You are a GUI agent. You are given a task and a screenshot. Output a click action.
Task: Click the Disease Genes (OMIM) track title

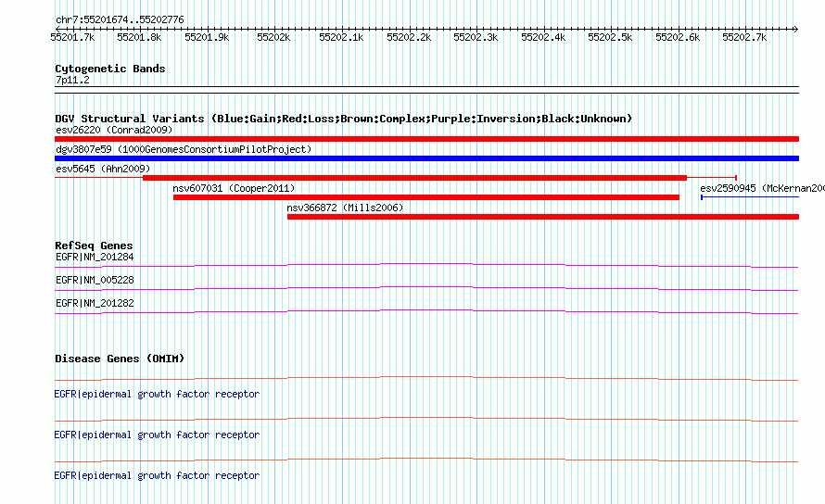[120, 359]
